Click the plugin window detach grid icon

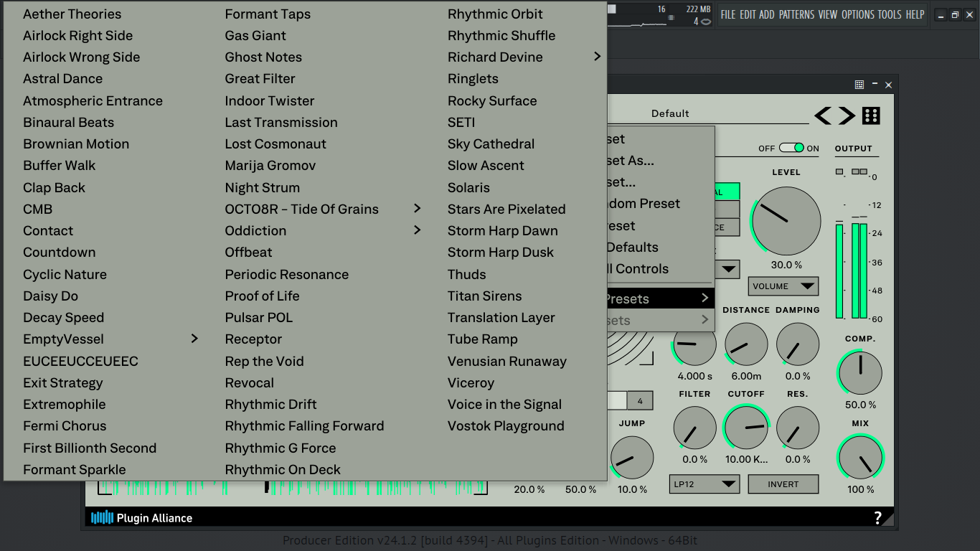pos(859,85)
